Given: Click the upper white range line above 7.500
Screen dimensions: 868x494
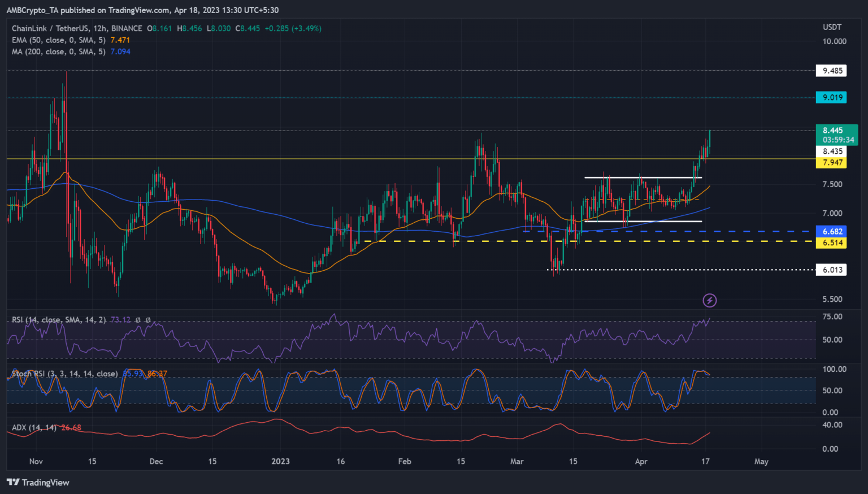Looking at the screenshot, I should [x=643, y=177].
